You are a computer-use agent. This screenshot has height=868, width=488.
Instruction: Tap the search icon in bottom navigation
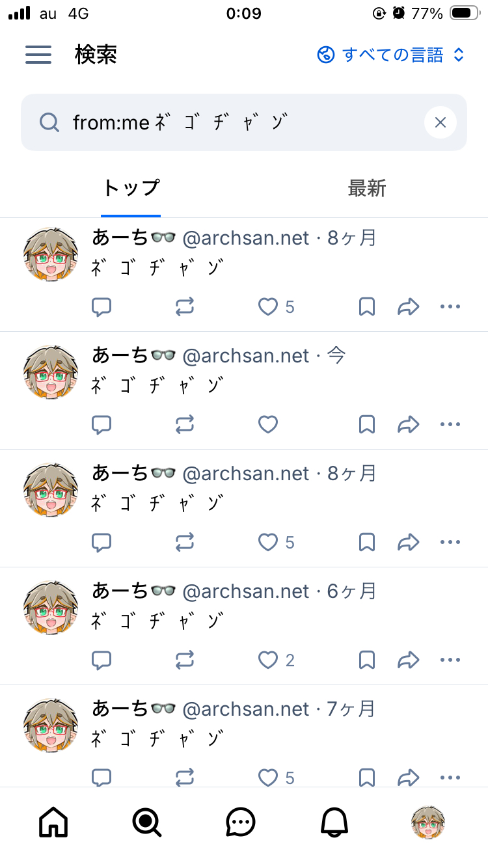(147, 823)
